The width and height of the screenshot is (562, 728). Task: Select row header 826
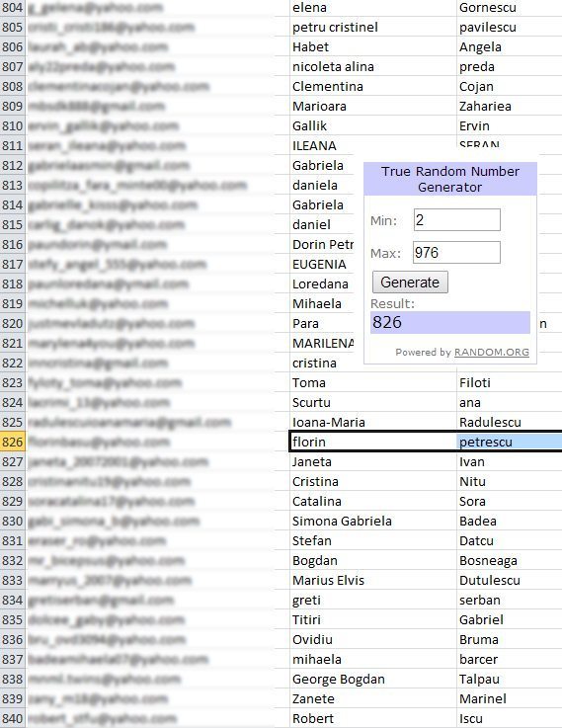13,442
